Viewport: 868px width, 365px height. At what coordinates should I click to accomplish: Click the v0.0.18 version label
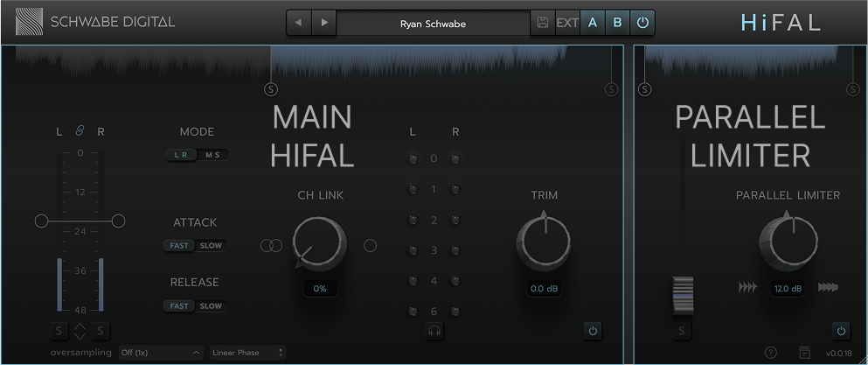(837, 353)
